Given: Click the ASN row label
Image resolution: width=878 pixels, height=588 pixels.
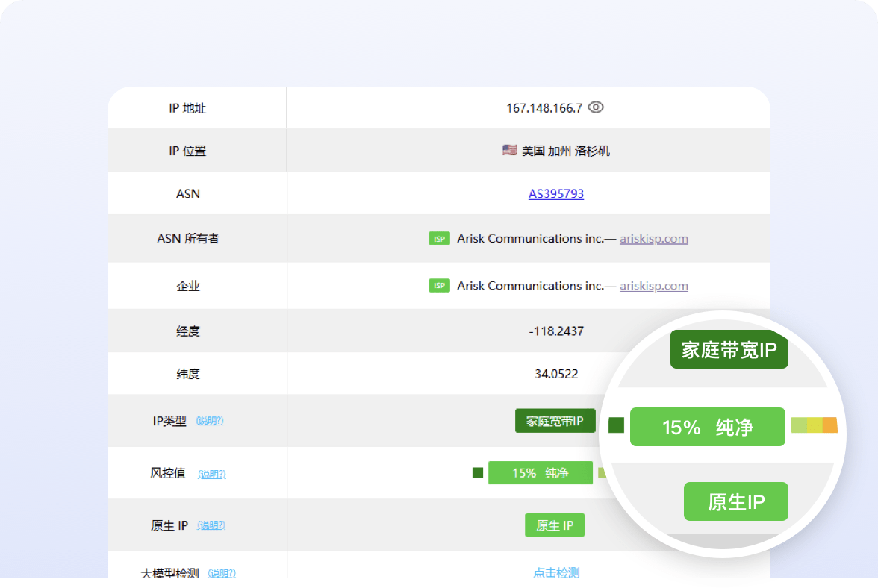Looking at the screenshot, I should [187, 193].
